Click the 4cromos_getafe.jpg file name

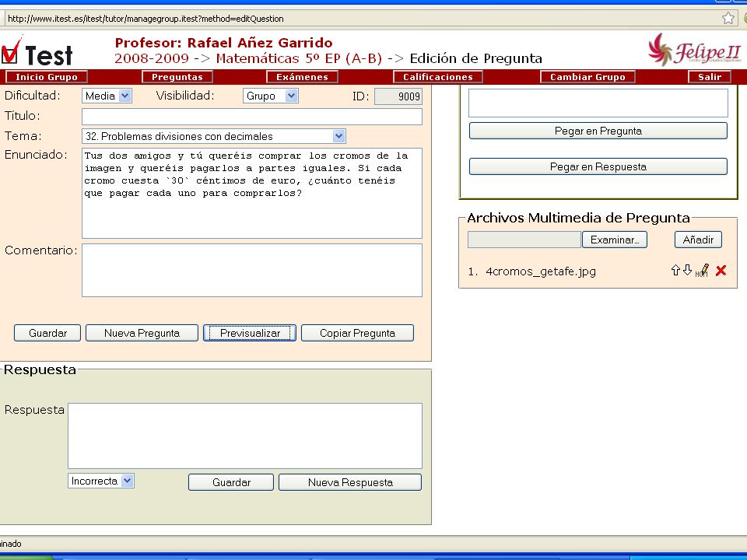(541, 271)
